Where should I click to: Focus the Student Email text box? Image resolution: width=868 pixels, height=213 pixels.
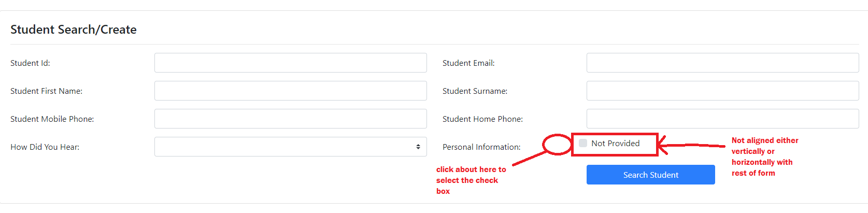[x=723, y=63]
